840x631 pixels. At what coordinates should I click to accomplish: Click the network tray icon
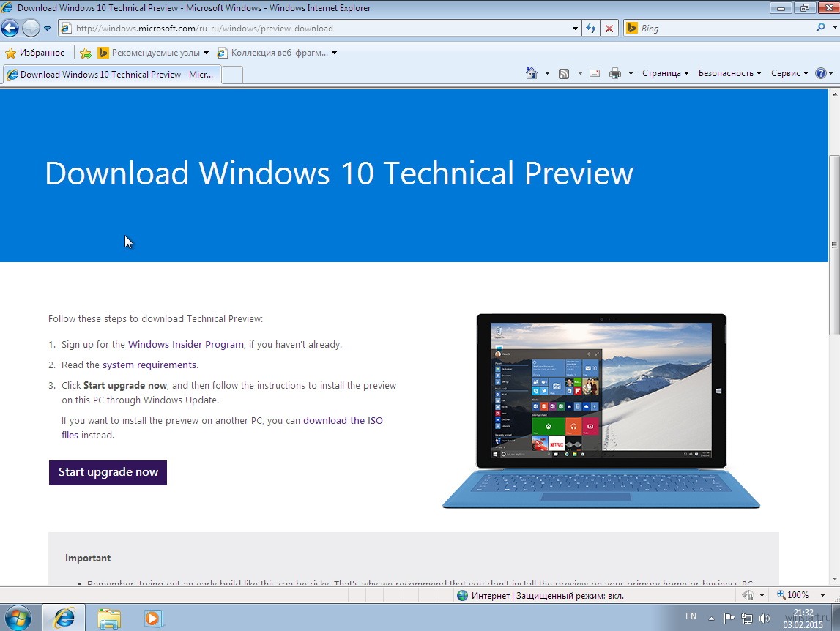click(x=747, y=618)
